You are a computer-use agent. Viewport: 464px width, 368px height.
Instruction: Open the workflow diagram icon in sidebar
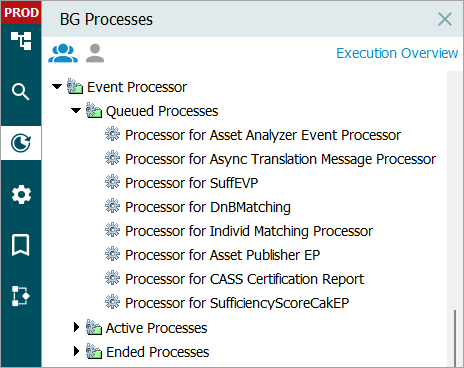(21, 296)
